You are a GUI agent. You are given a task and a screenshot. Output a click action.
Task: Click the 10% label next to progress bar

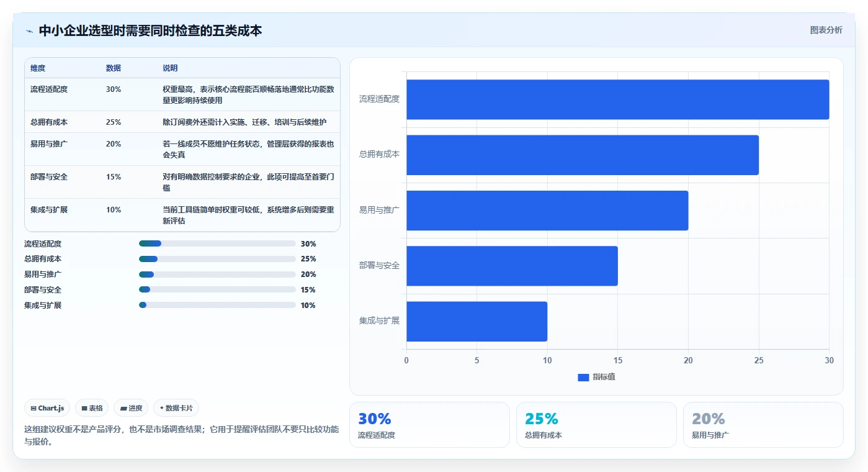click(308, 306)
